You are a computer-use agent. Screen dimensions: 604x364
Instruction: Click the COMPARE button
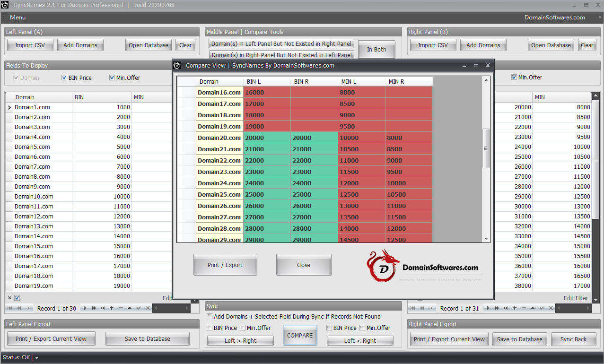click(300, 335)
